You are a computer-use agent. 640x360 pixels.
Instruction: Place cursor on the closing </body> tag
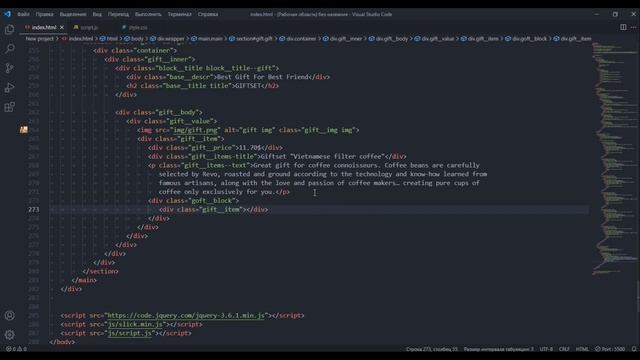pos(62,342)
